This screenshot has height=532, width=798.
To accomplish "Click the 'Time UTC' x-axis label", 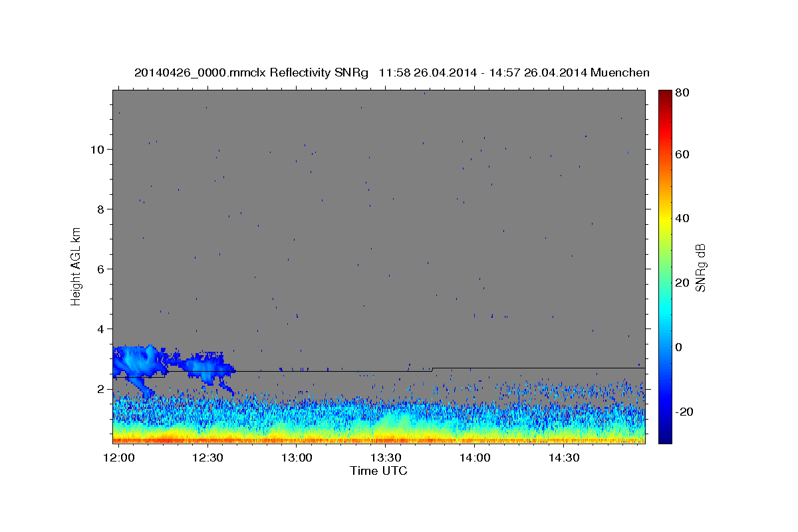I will (378, 471).
